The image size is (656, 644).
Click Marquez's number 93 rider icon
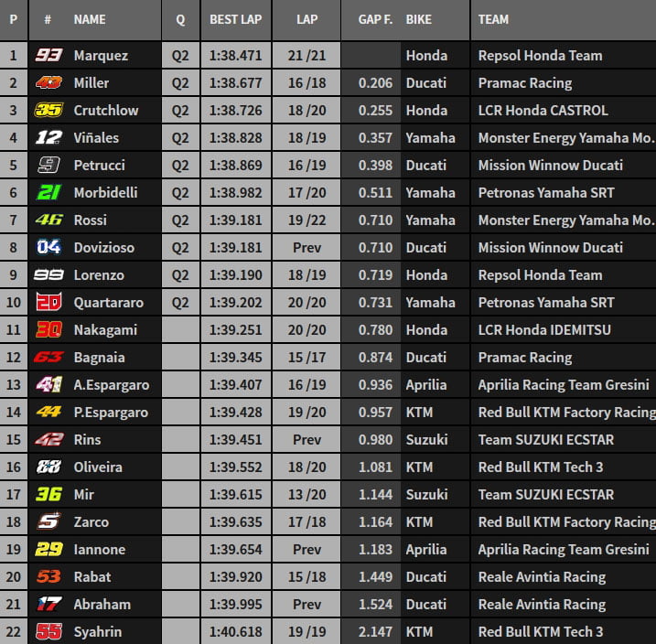pyautogui.click(x=48, y=56)
